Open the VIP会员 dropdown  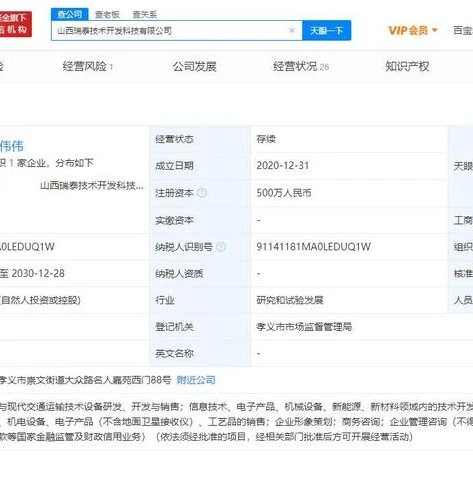[x=413, y=31]
